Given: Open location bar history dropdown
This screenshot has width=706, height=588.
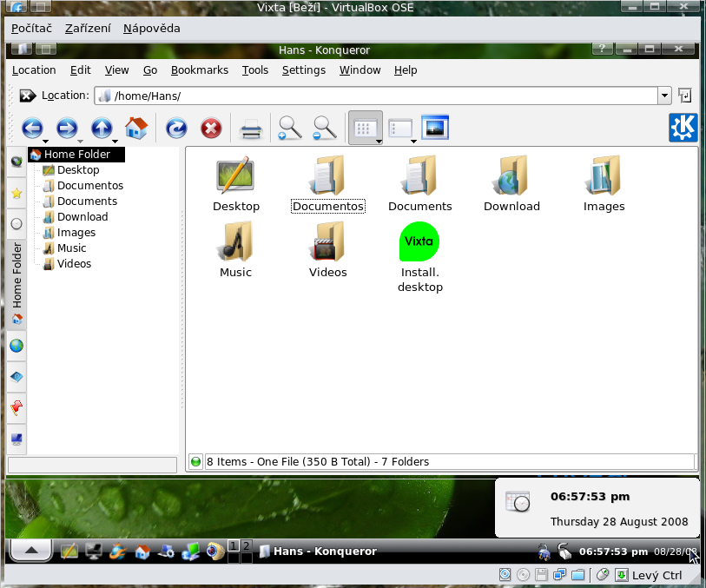Looking at the screenshot, I should 664,96.
